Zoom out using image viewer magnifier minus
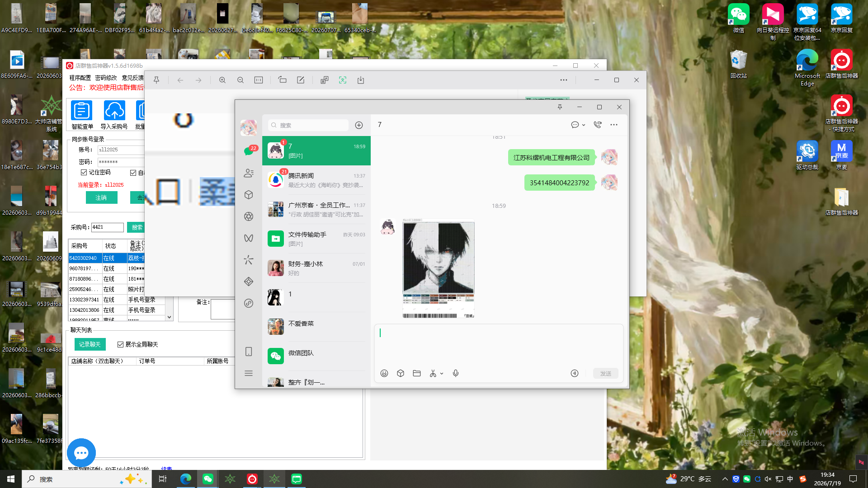This screenshot has height=488, width=868. [241, 80]
